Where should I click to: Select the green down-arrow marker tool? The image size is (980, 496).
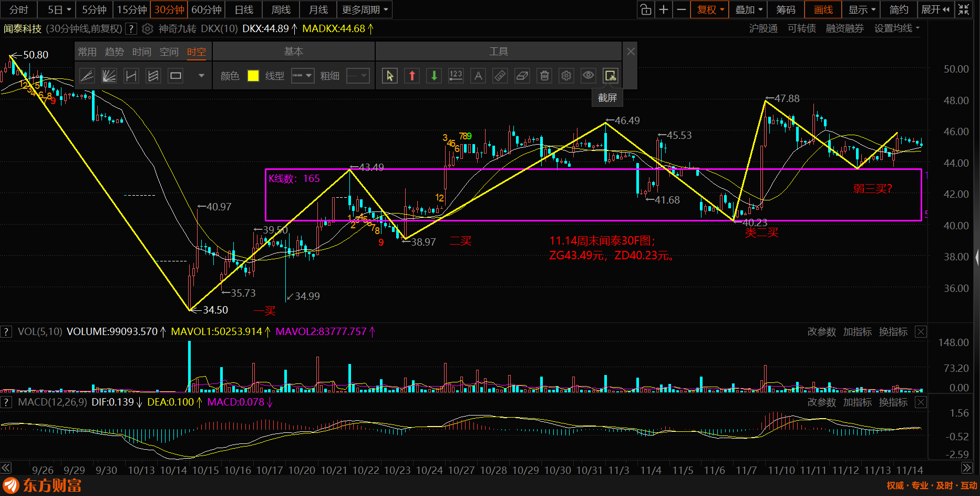[434, 76]
